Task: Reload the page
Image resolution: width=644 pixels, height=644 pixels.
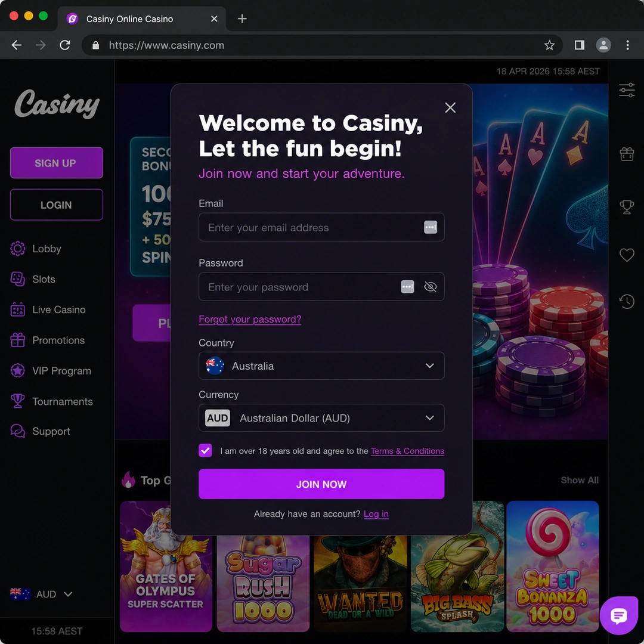Action: point(65,45)
